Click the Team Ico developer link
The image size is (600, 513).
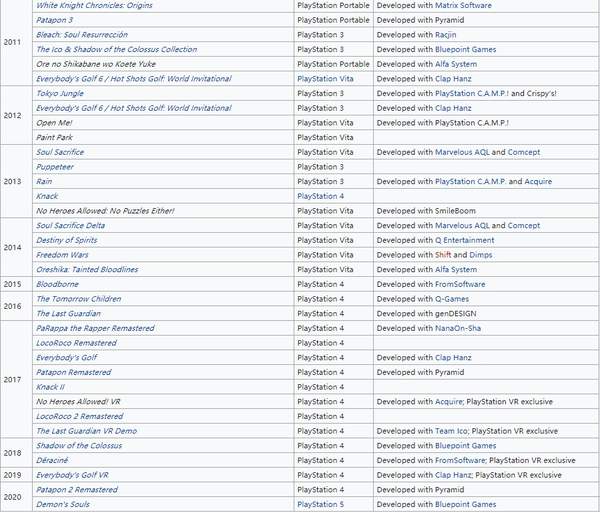point(451,431)
